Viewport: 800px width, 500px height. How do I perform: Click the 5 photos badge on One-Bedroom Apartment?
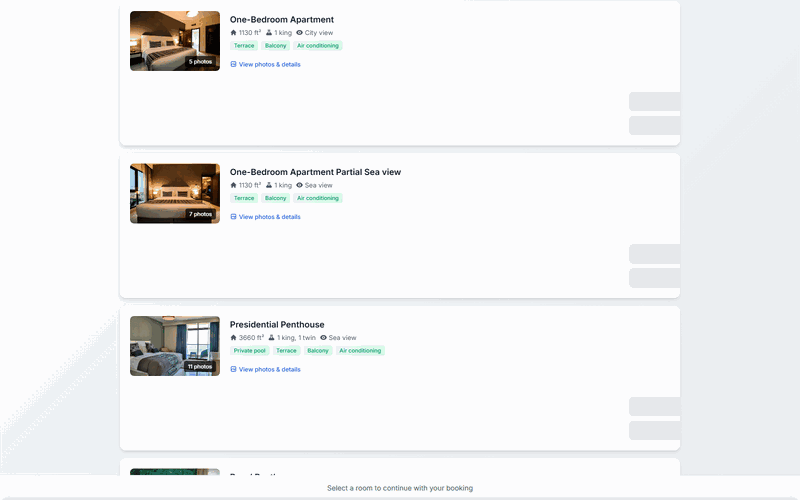(201, 62)
